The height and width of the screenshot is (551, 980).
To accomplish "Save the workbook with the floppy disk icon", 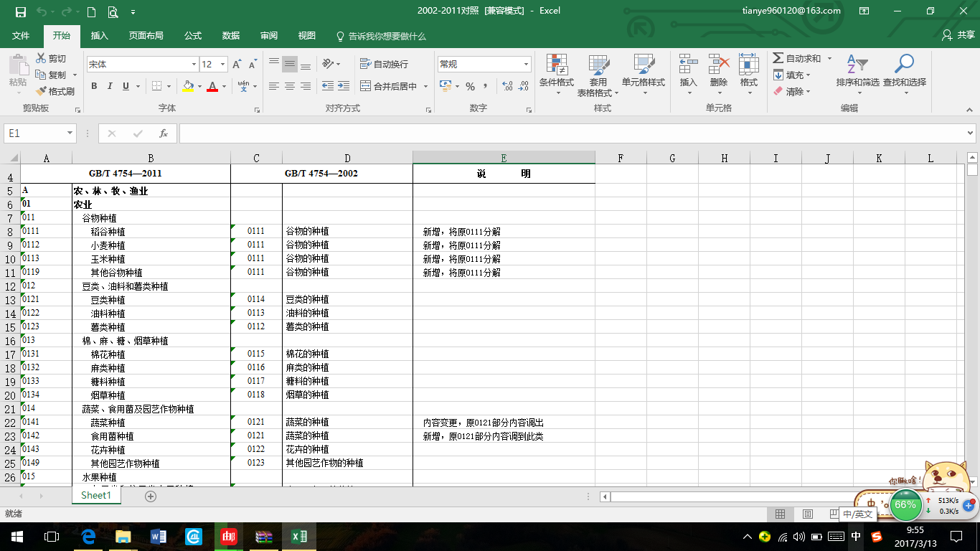I will click(x=20, y=11).
